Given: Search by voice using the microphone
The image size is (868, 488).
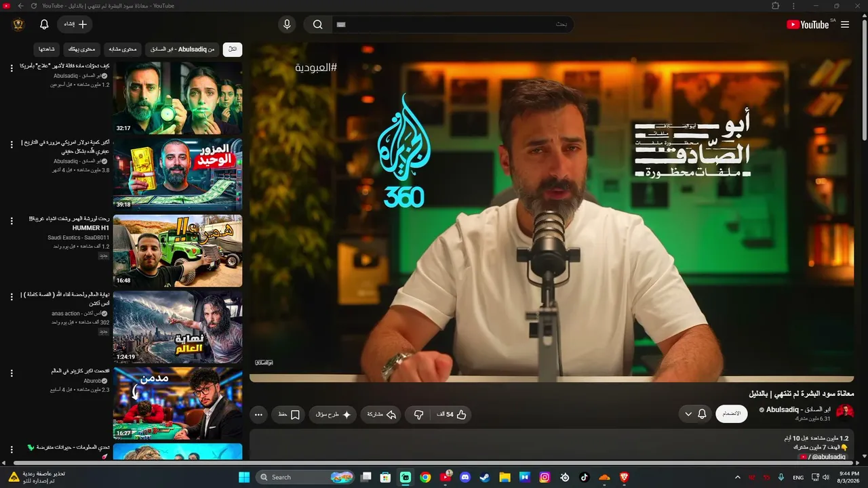Looking at the screenshot, I should pos(287,24).
